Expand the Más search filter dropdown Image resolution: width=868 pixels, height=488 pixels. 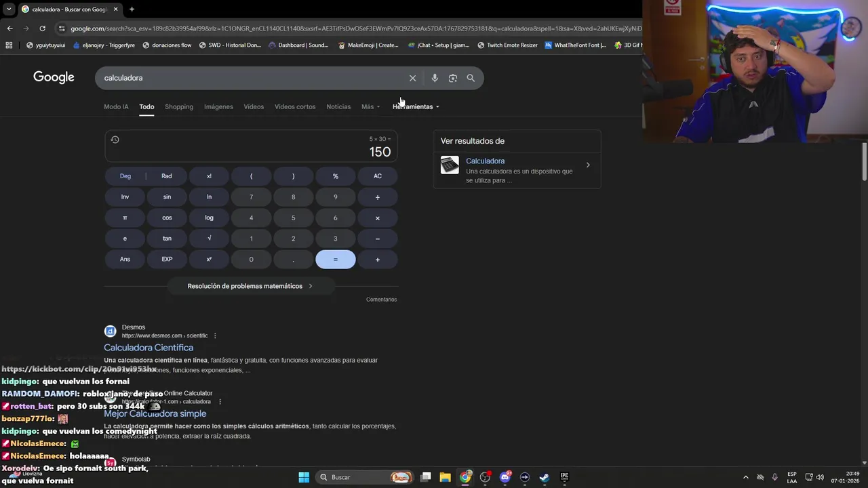pyautogui.click(x=370, y=106)
